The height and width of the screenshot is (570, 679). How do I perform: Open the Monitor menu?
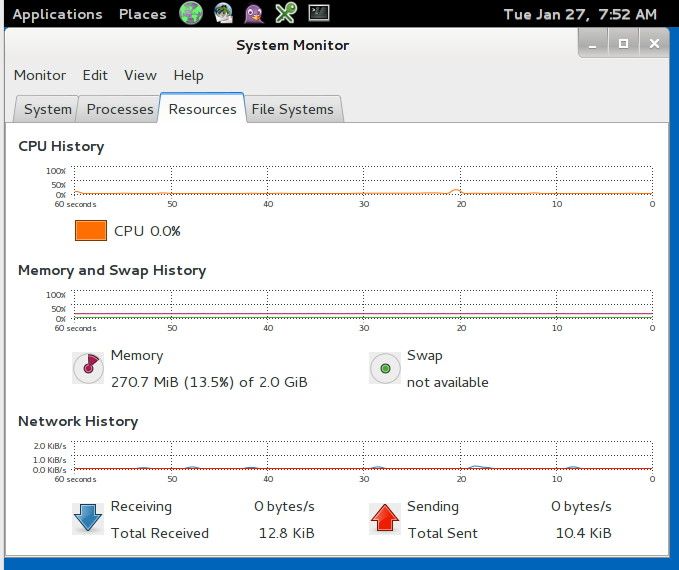click(40, 75)
